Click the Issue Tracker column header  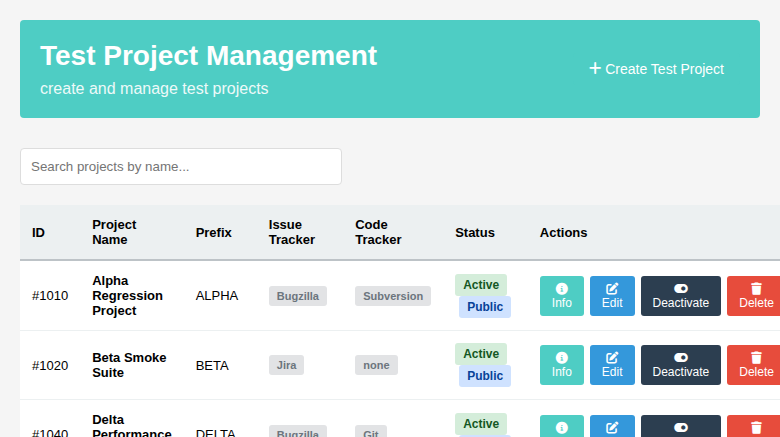click(292, 232)
